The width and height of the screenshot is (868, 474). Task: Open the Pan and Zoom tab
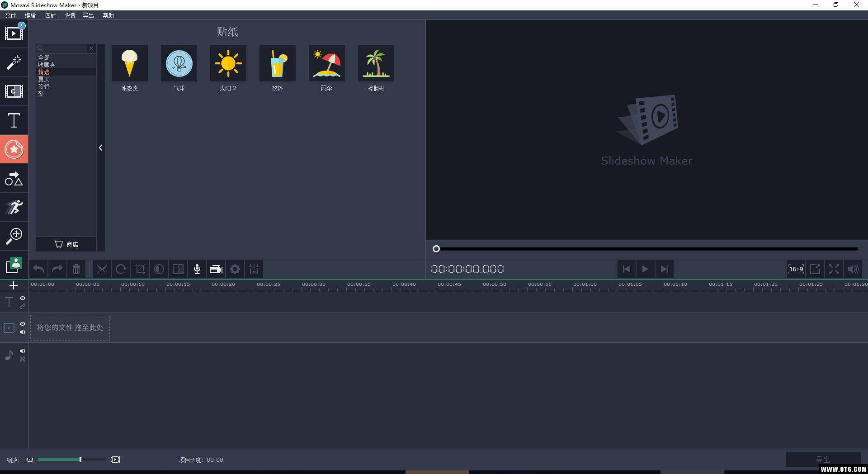tap(14, 236)
